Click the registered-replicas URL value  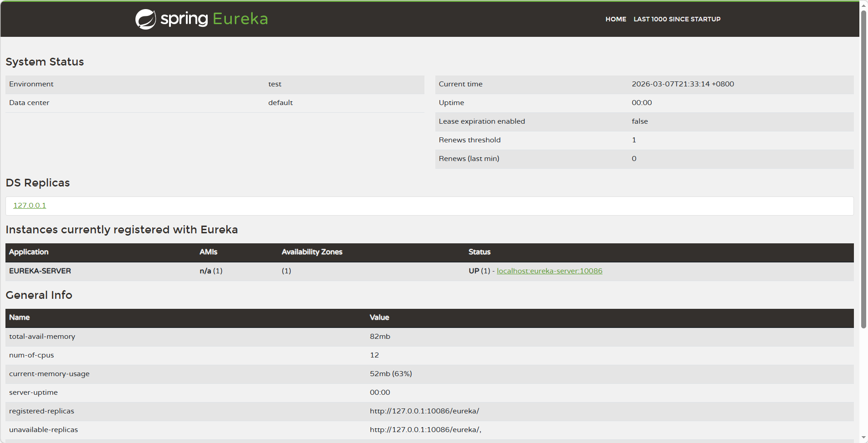[x=424, y=411]
